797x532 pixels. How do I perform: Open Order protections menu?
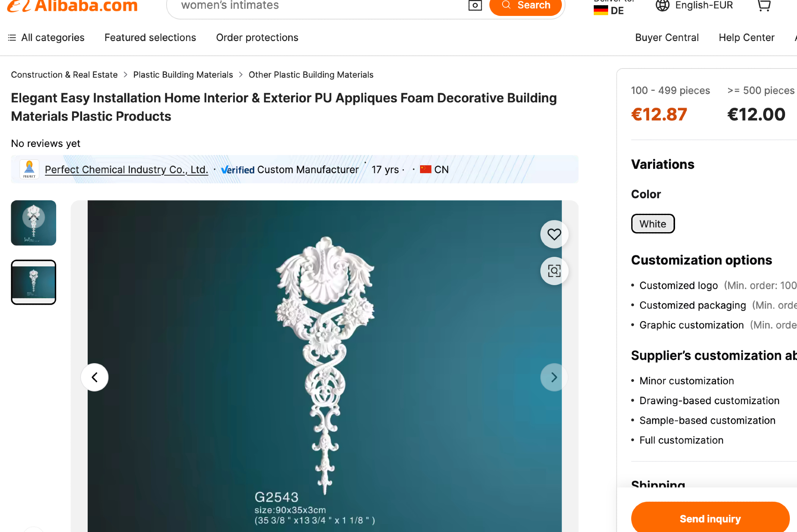[x=257, y=37]
